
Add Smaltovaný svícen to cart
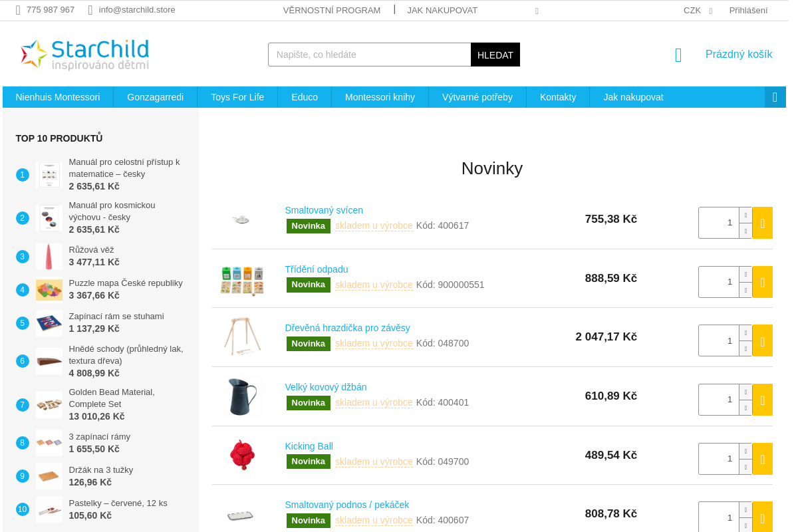point(762,223)
